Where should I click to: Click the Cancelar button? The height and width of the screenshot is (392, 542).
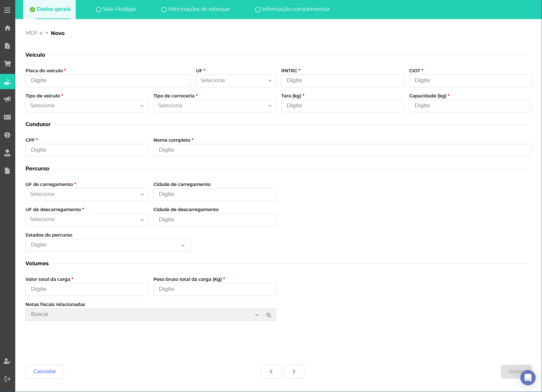point(45,371)
